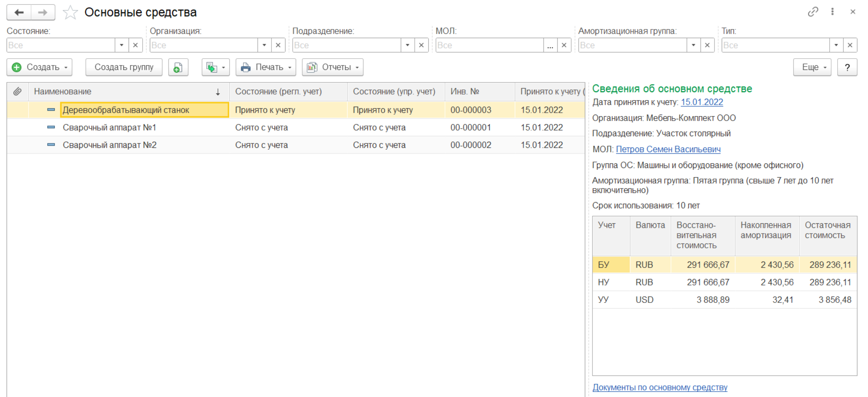Open the Тип filter dropdown arrow

point(836,45)
